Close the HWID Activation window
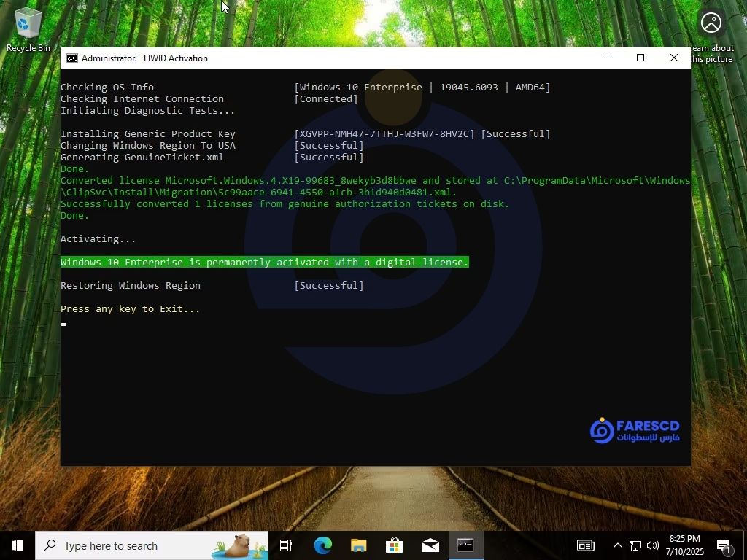The width and height of the screenshot is (747, 560). coord(673,58)
